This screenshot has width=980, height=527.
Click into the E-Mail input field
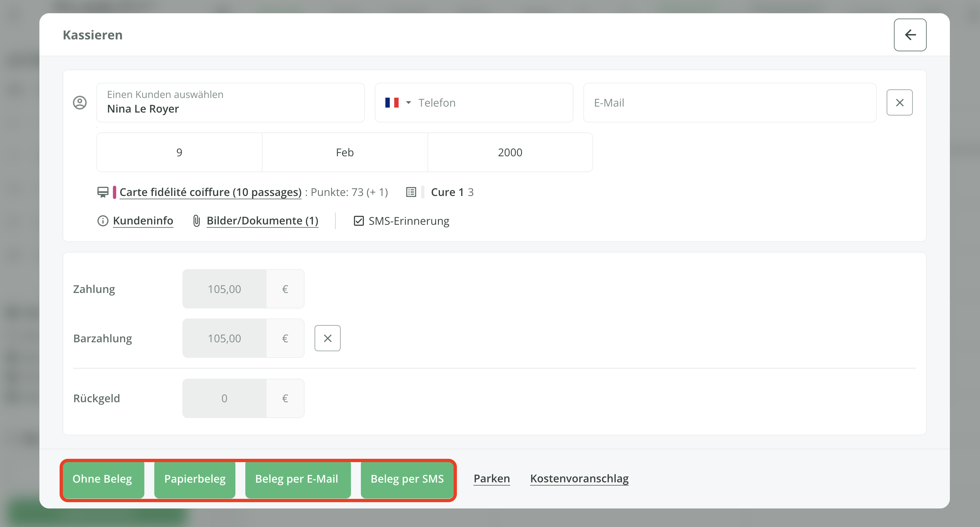click(x=729, y=103)
